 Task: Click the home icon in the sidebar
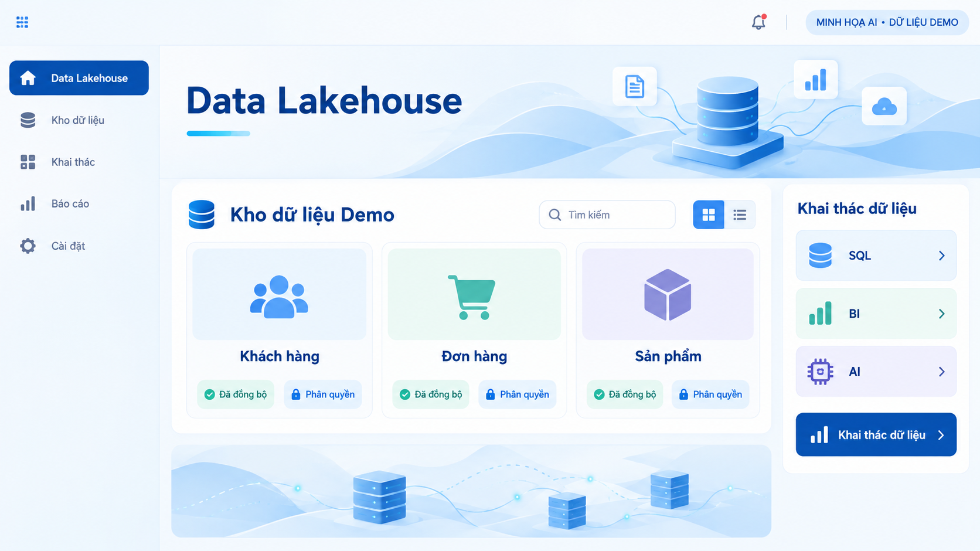click(x=28, y=78)
